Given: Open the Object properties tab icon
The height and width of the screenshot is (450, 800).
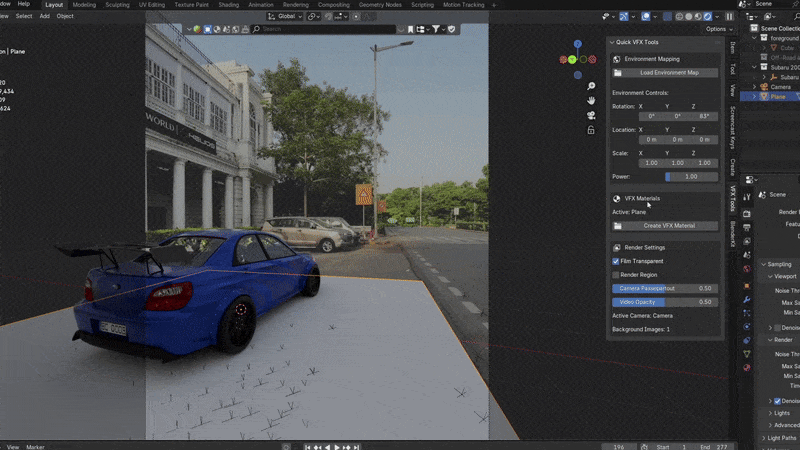Looking at the screenshot, I should point(747,286).
